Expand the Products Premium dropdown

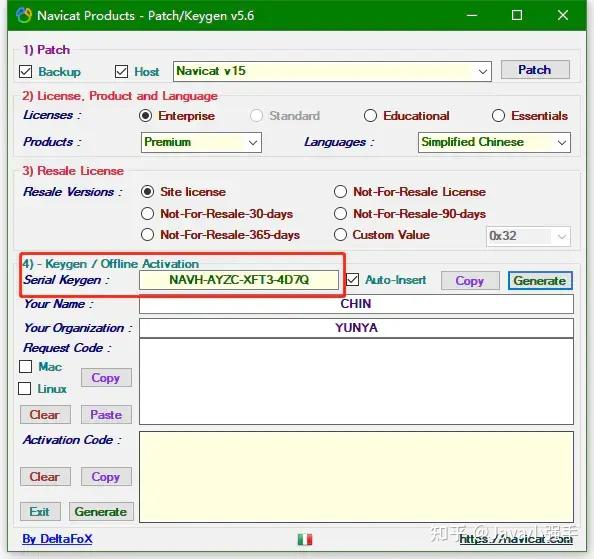201,142
